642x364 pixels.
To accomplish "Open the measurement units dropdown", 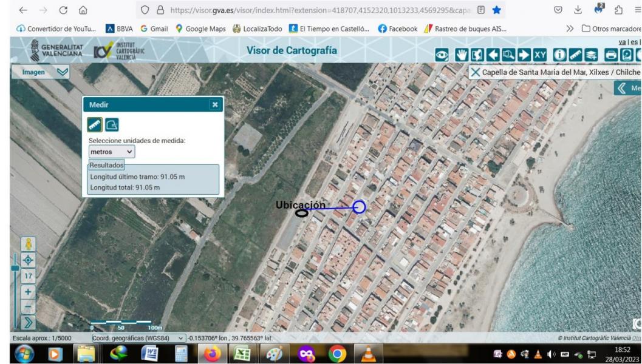I will coord(112,152).
